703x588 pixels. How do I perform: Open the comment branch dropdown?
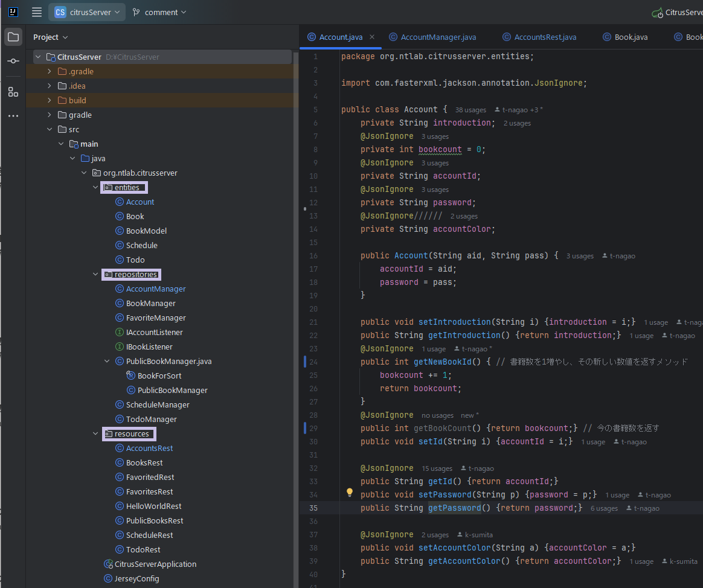[159, 12]
